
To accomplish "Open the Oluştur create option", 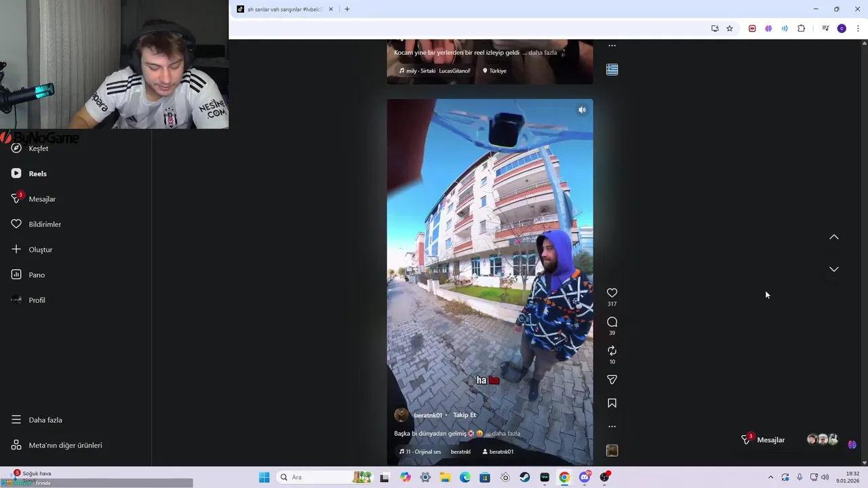I will [32, 249].
